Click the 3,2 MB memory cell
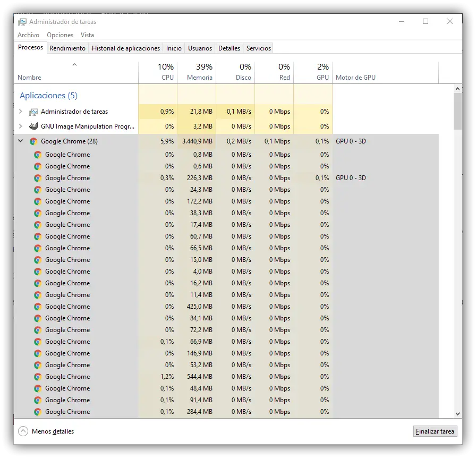Image resolution: width=476 pixels, height=458 pixels. 197,126
